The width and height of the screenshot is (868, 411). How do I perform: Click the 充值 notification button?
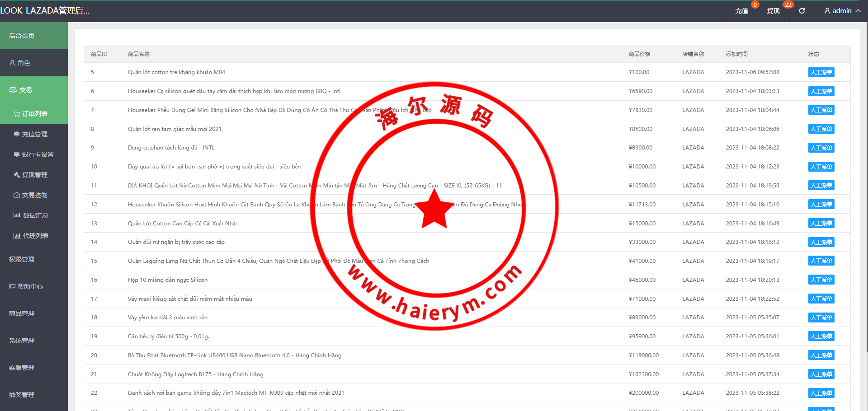pyautogui.click(x=742, y=11)
